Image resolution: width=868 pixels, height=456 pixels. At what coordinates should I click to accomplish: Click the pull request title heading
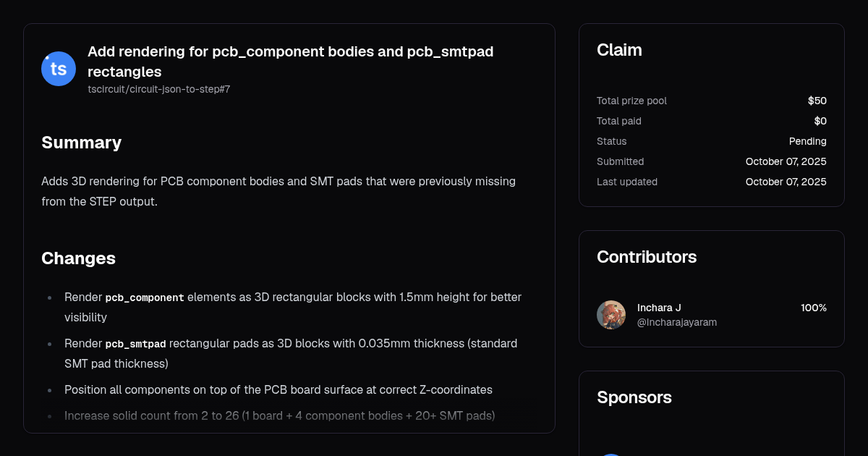pyautogui.click(x=291, y=62)
